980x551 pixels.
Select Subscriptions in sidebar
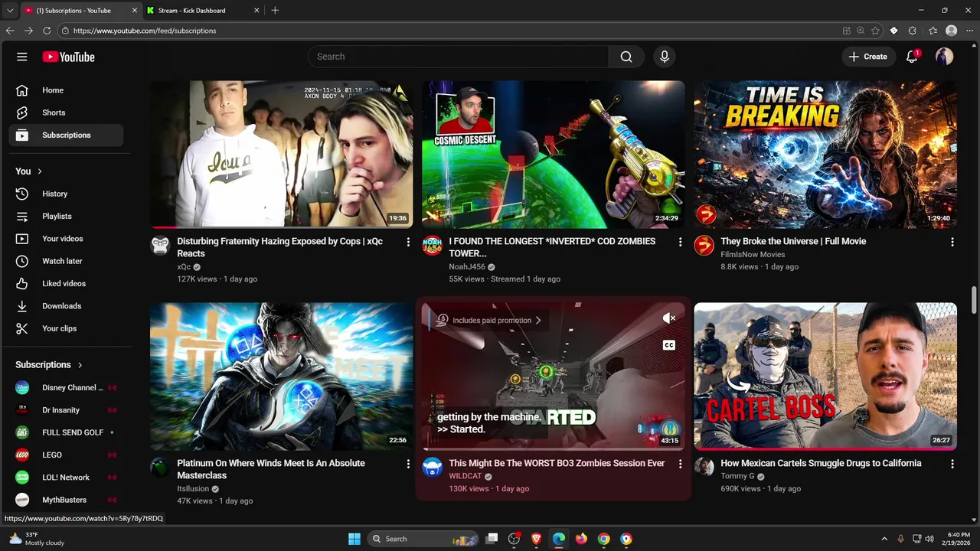[66, 135]
